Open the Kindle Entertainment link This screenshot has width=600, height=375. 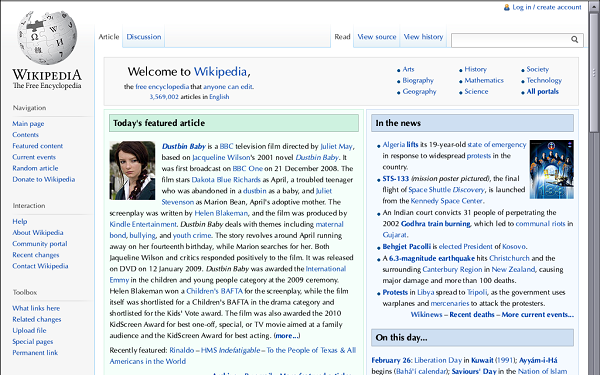click(143, 224)
